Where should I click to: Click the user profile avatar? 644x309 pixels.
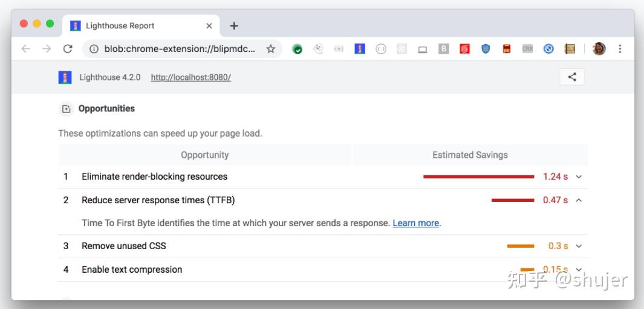click(599, 49)
